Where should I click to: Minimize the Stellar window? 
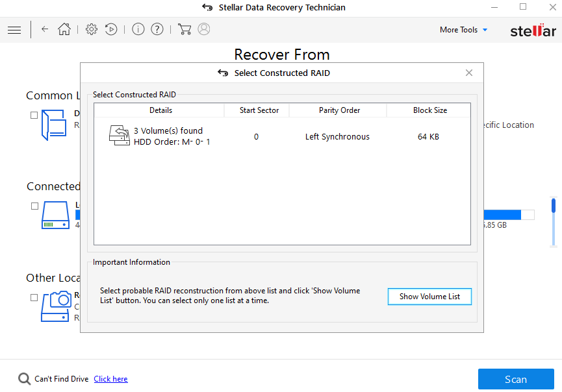point(494,8)
